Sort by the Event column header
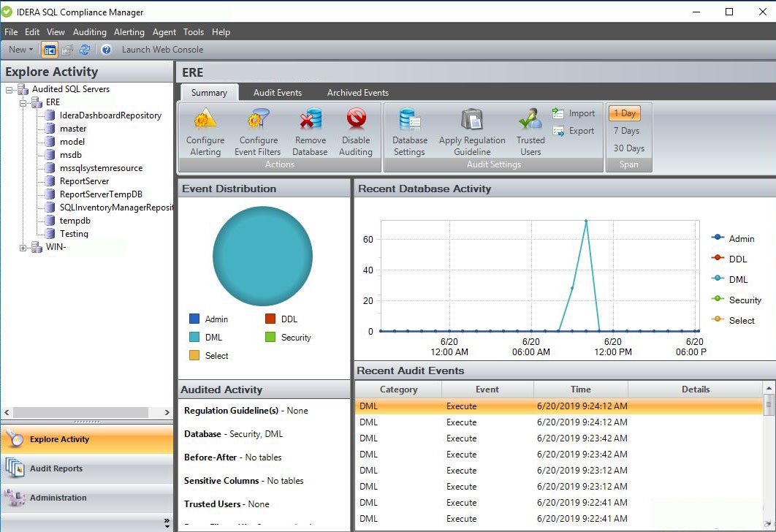Viewport: 776px width, 532px height. 487,389
